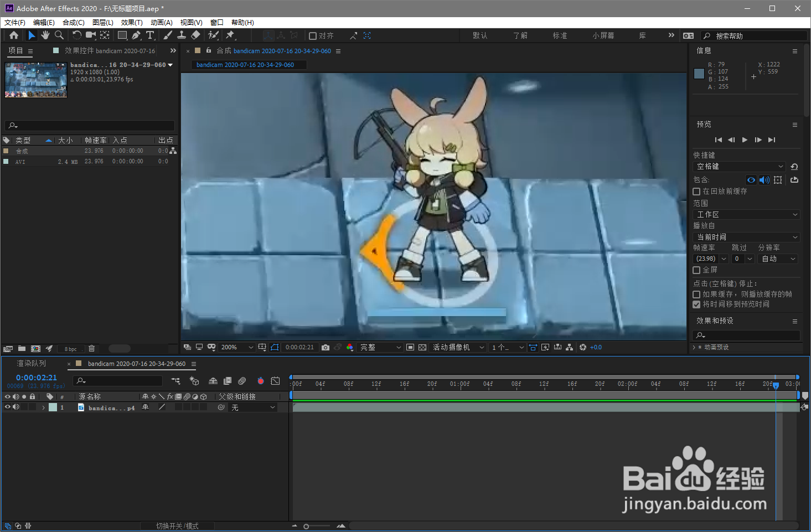
Task: Uncheck the 将时间移到预览时间 checkbox
Action: pos(696,304)
